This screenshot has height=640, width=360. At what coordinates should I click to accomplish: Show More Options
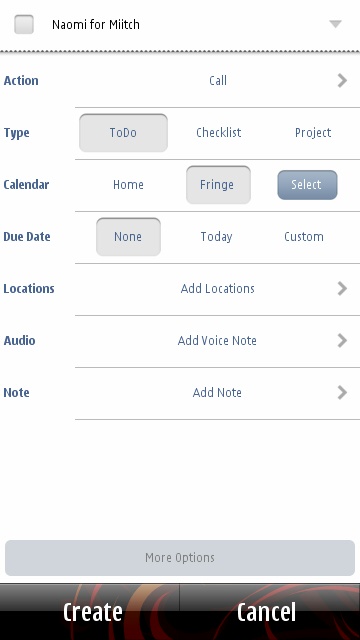180,558
